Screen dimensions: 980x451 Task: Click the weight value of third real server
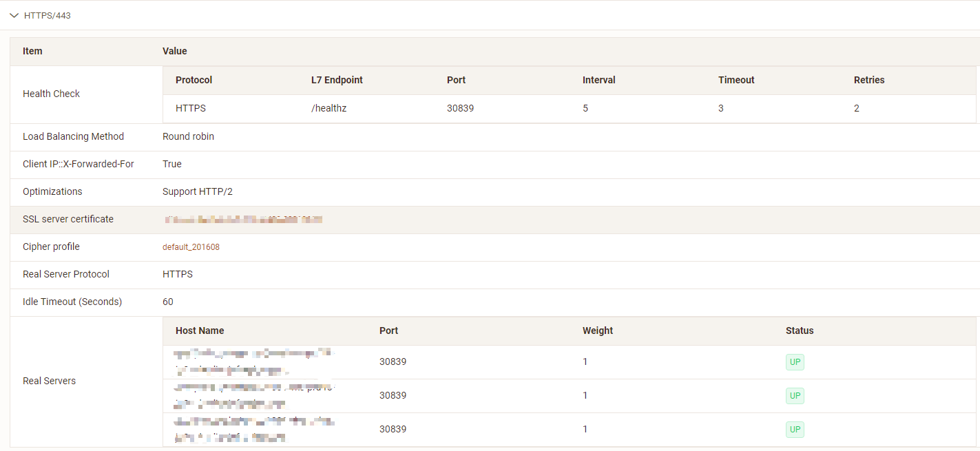click(585, 429)
